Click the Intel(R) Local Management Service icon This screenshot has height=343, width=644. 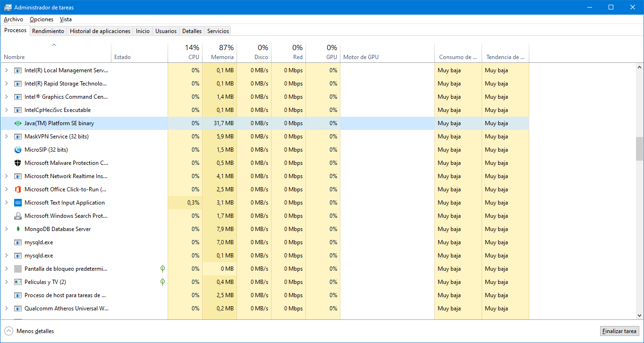[x=18, y=70]
